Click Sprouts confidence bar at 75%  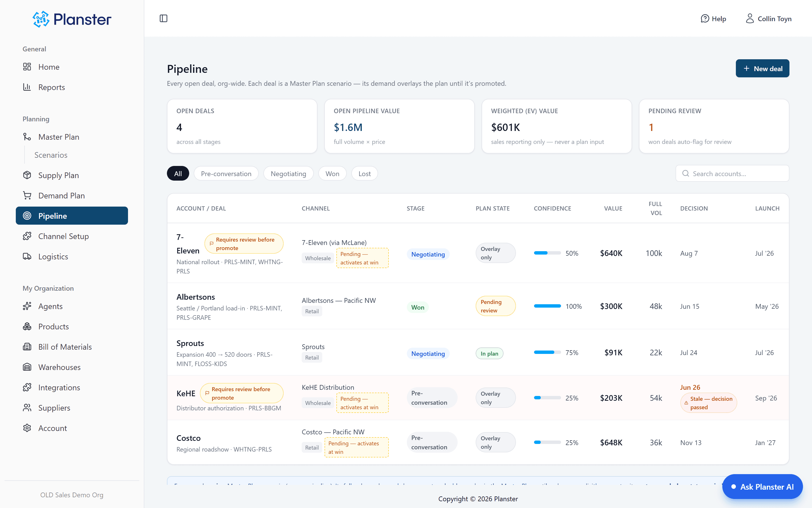pyautogui.click(x=547, y=352)
